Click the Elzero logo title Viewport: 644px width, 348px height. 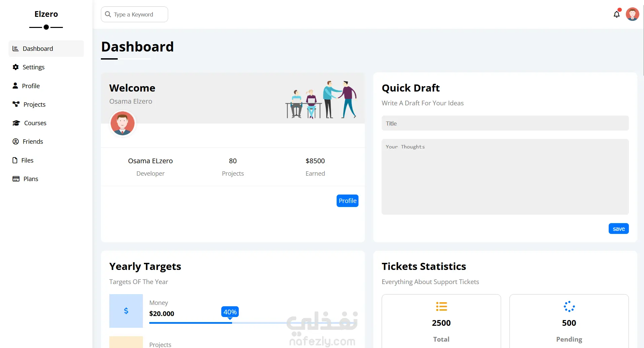click(x=46, y=14)
